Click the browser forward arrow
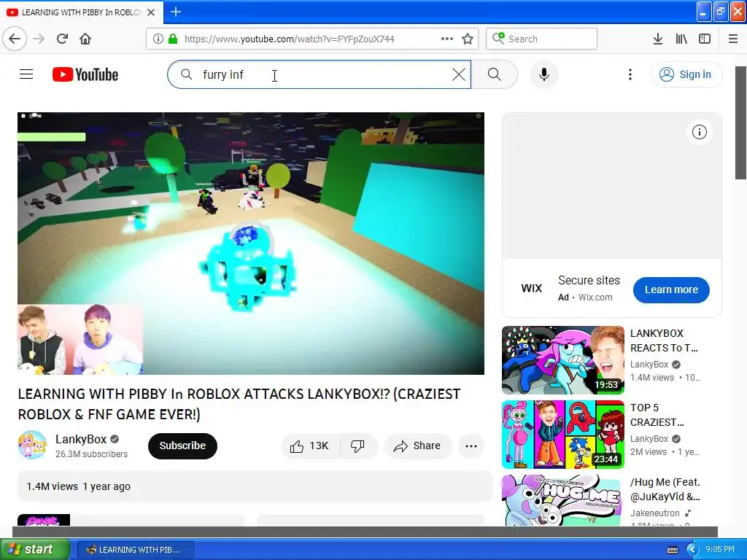 click(x=39, y=39)
